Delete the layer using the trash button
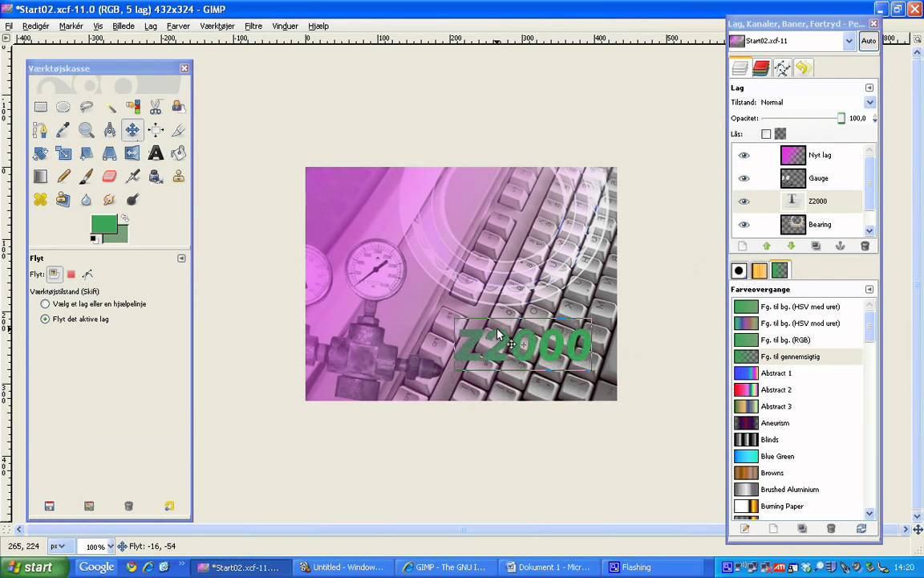 (x=865, y=246)
